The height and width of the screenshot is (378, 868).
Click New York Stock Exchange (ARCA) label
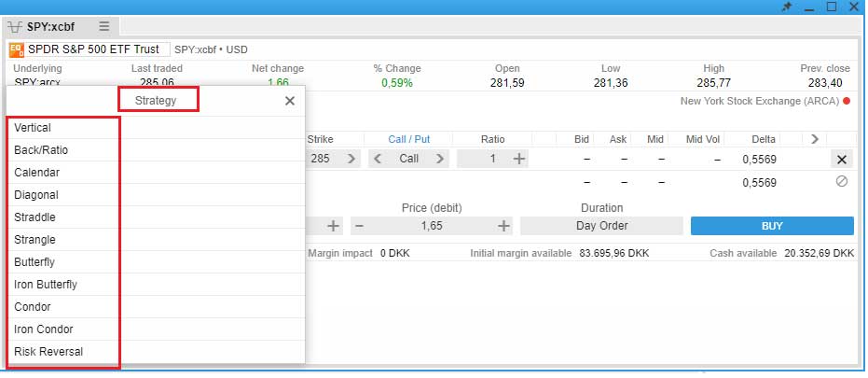coord(760,102)
